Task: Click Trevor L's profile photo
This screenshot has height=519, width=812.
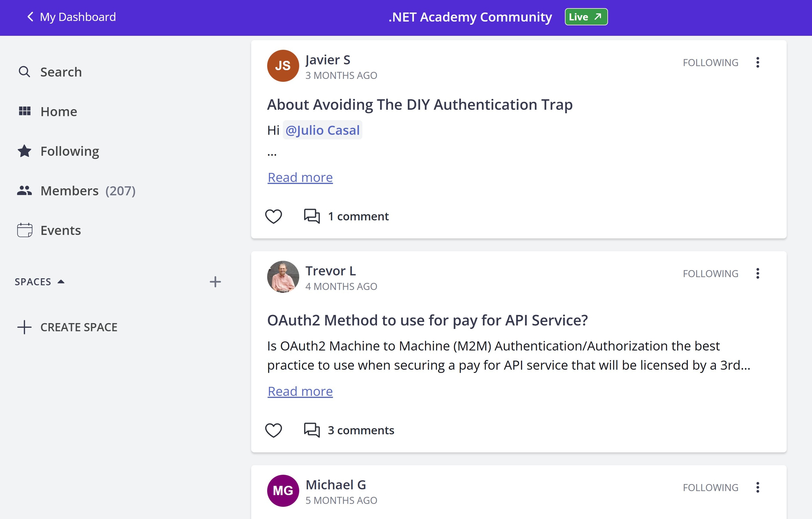Action: coord(283,277)
